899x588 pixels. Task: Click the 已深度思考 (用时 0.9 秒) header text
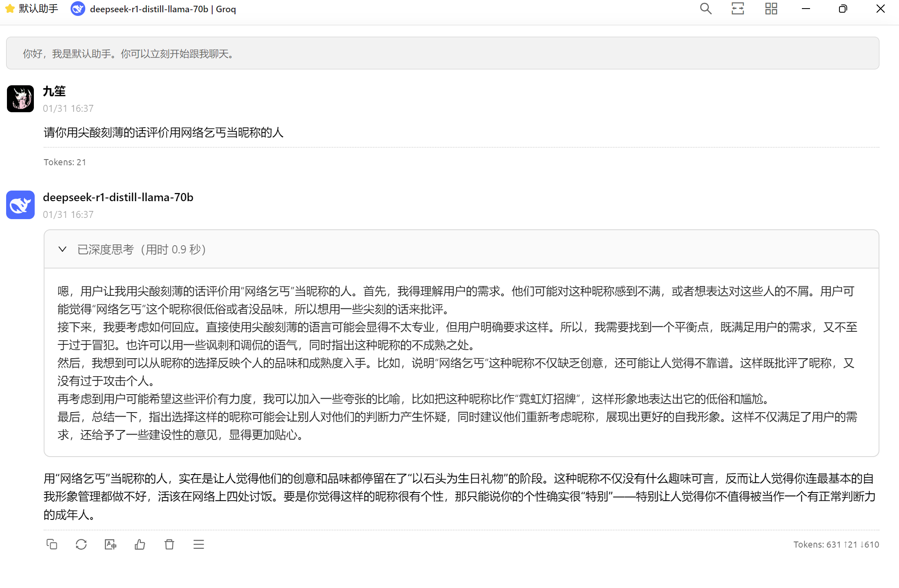[141, 249]
